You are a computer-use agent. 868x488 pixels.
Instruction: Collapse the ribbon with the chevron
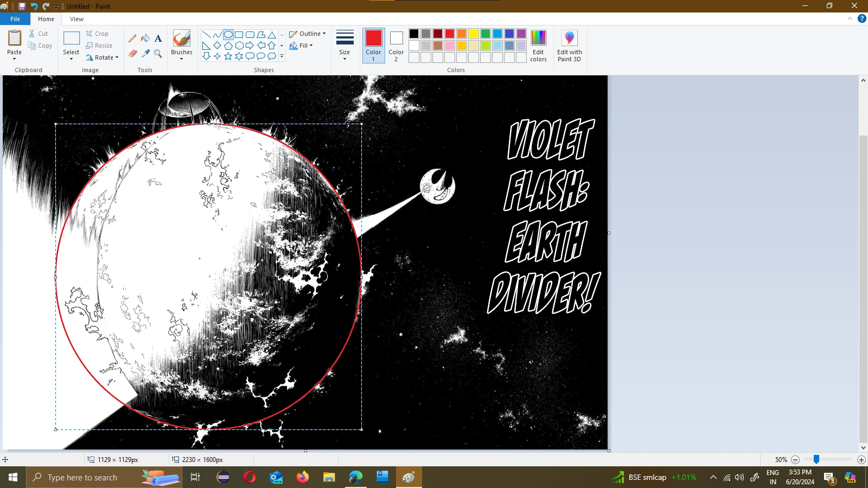coord(850,18)
